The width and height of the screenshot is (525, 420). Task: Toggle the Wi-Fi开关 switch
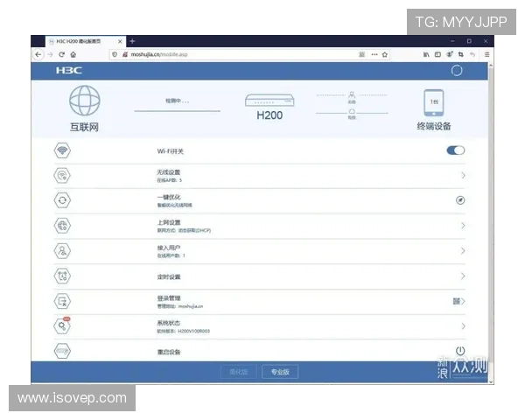455,150
